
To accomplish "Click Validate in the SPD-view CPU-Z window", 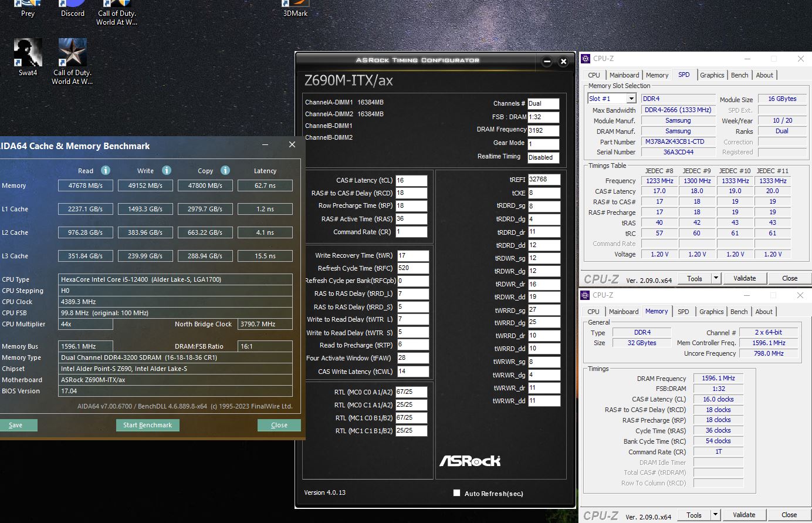I will [x=745, y=278].
